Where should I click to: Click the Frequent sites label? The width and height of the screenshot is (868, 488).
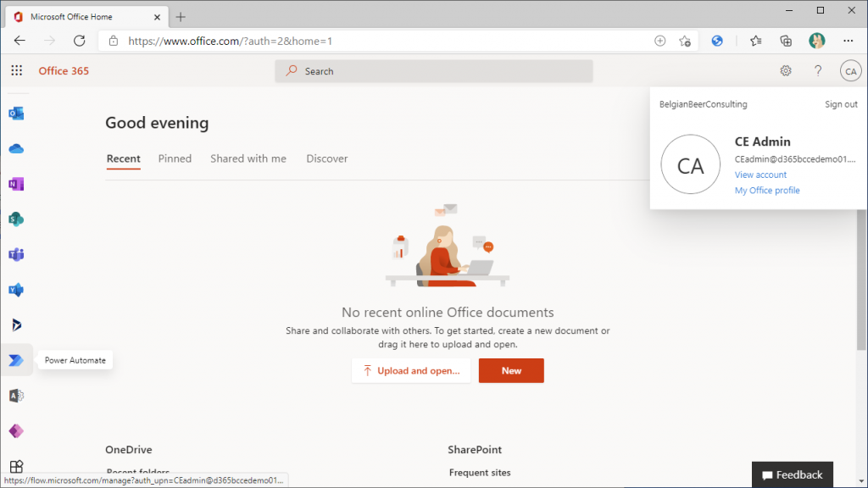tap(480, 473)
